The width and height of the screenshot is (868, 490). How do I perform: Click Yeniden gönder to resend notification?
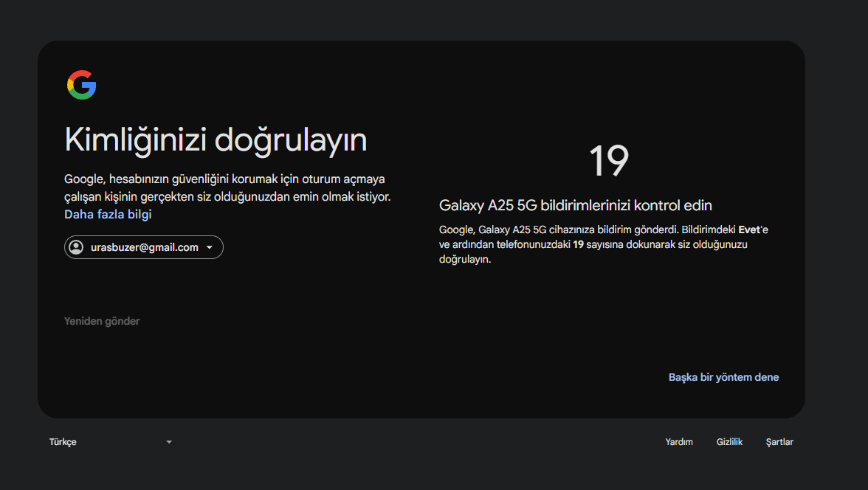(102, 321)
